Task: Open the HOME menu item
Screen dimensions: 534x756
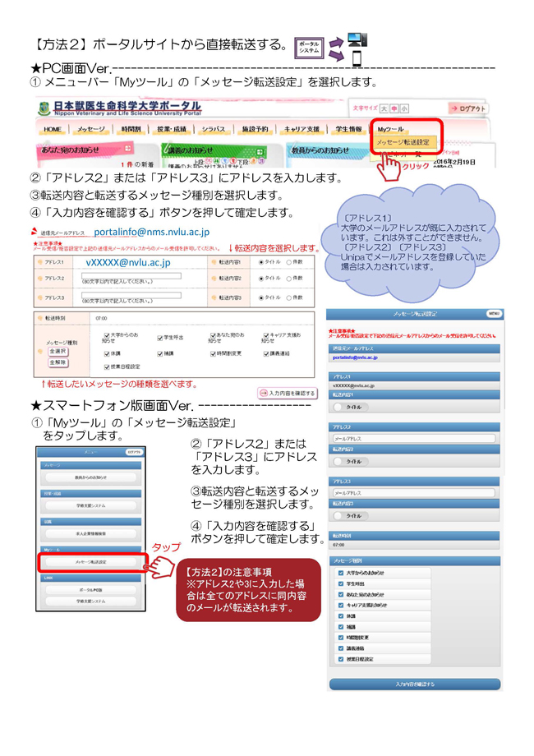Action: (53, 129)
